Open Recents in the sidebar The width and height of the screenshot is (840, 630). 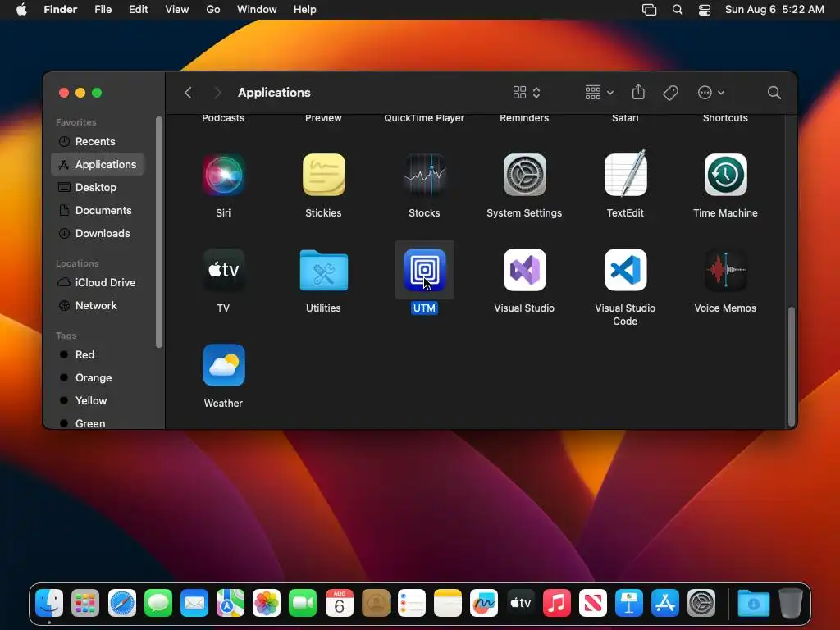point(98,141)
